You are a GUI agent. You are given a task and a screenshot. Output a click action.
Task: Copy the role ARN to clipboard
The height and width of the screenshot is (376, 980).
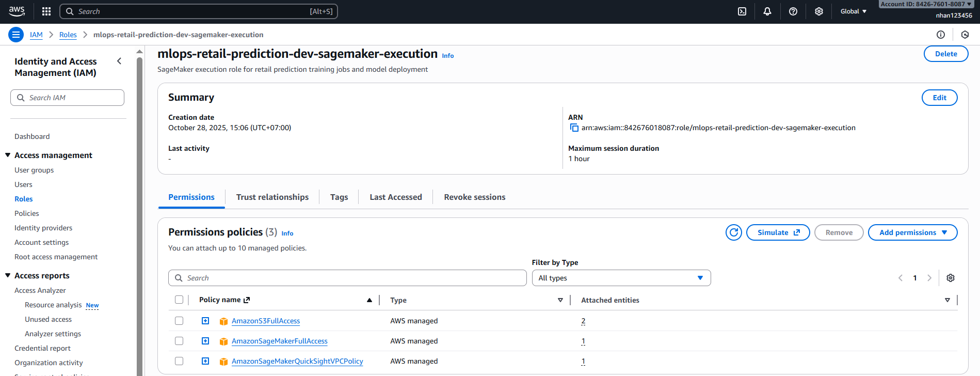tap(574, 128)
